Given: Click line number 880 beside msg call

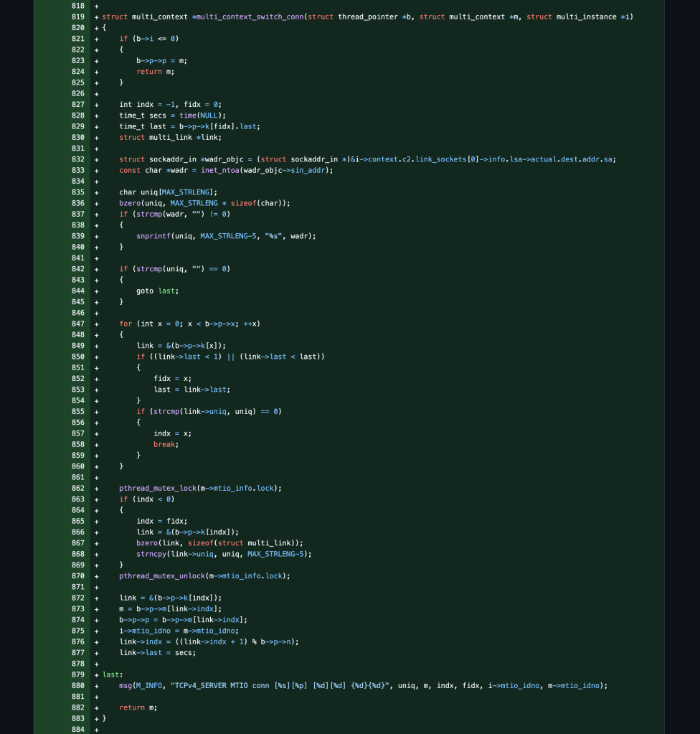Looking at the screenshot, I should coord(77,685).
